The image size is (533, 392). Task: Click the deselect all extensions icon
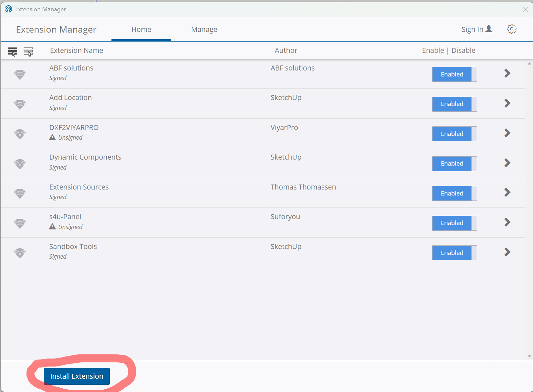coord(28,52)
